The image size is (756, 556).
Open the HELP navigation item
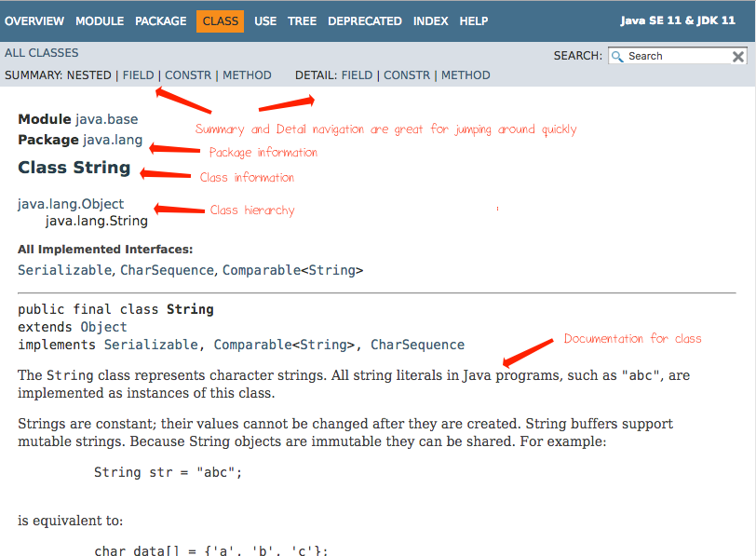[473, 20]
